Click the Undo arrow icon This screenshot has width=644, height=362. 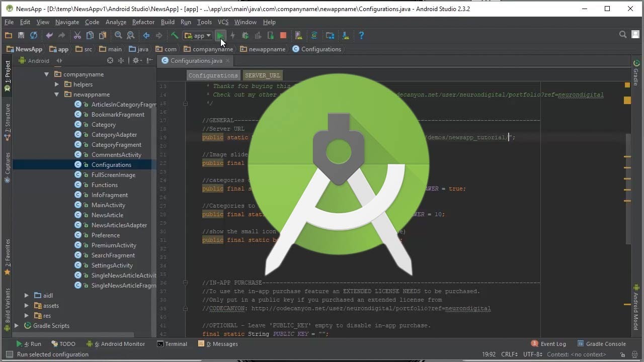pos(49,35)
